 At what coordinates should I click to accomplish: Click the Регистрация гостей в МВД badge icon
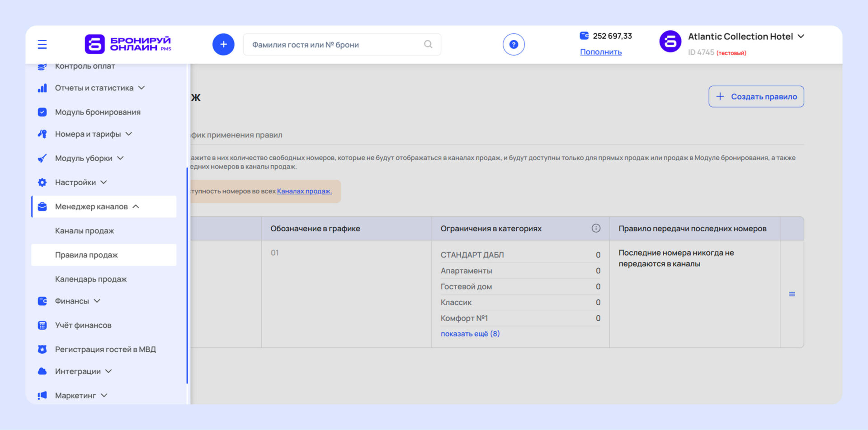(x=42, y=349)
